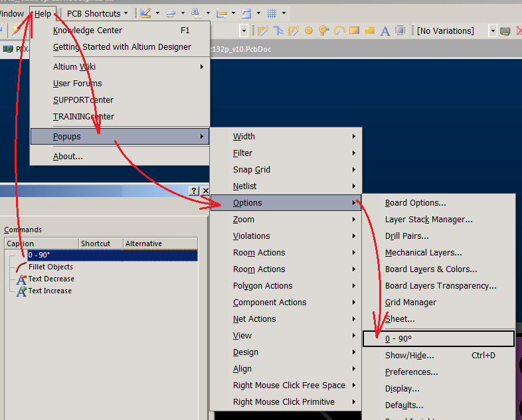Viewport: 522px width, 420px height.
Task: Choose Knowledge Center from Help menu
Action: pos(120,31)
